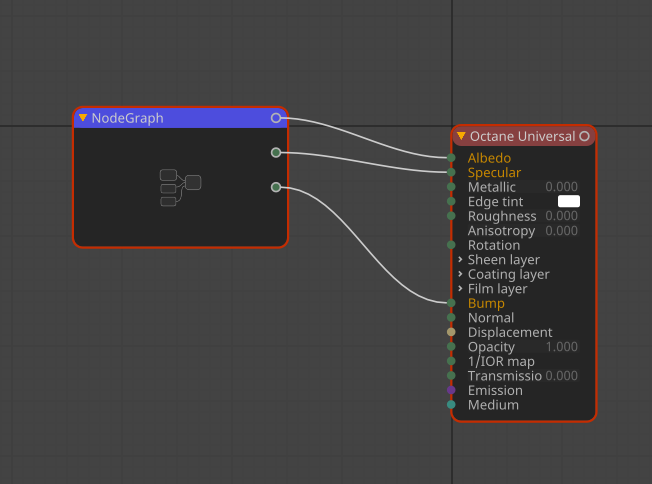Click the Roughness input pin
The height and width of the screenshot is (484, 652).
pos(451,216)
